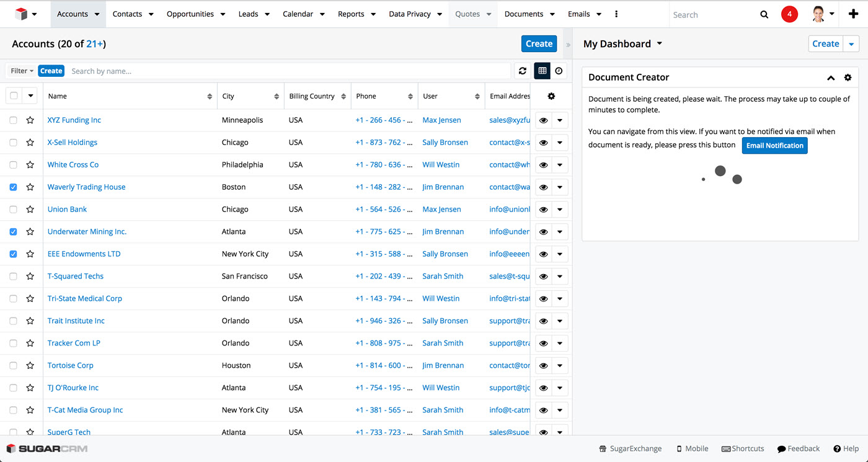Viewport: 868px width, 462px height.
Task: Star the Union Bank account
Action: click(x=30, y=210)
